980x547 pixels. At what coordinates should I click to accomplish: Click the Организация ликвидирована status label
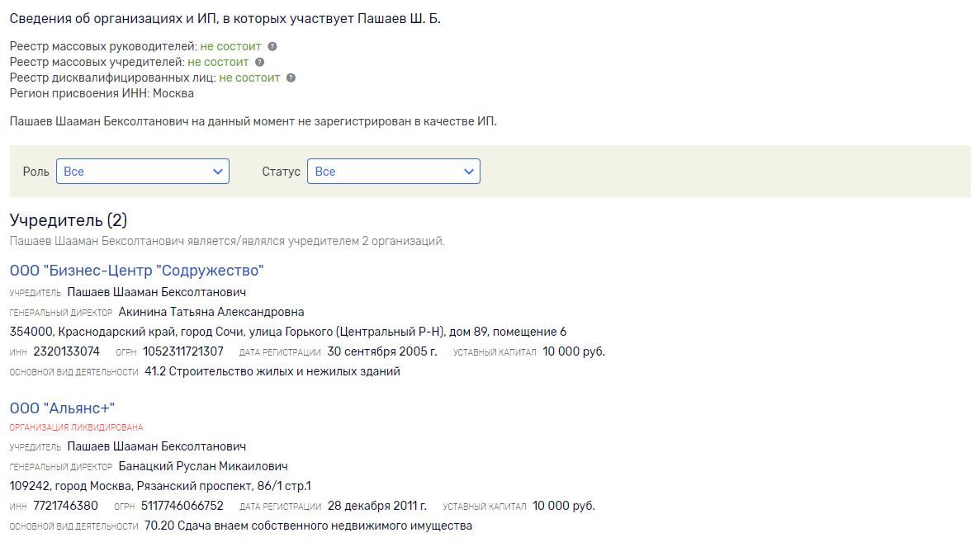pyautogui.click(x=76, y=427)
